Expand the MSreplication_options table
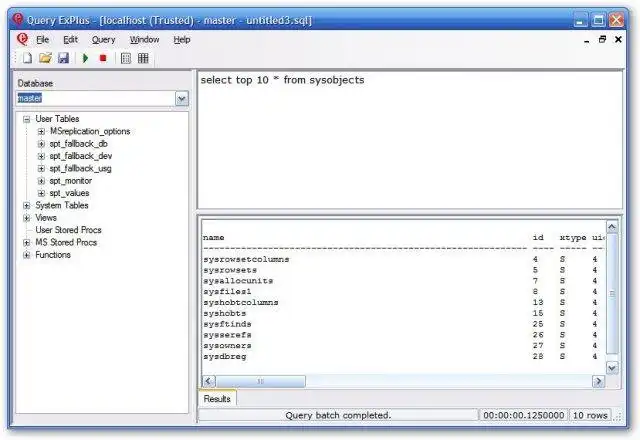 tap(41, 131)
